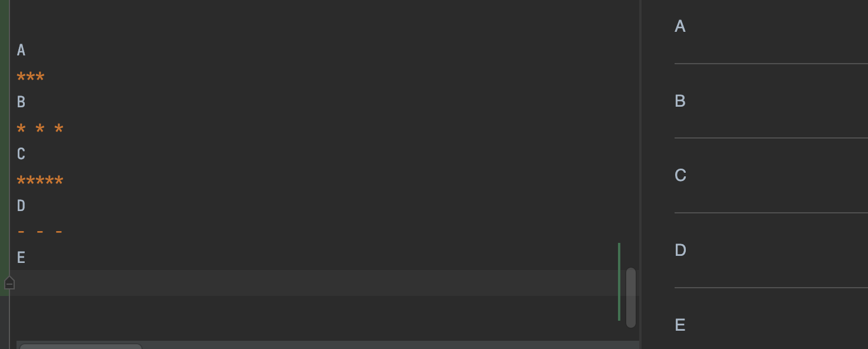
Task: Click the orange - - - dashes line
Action: pos(40,232)
